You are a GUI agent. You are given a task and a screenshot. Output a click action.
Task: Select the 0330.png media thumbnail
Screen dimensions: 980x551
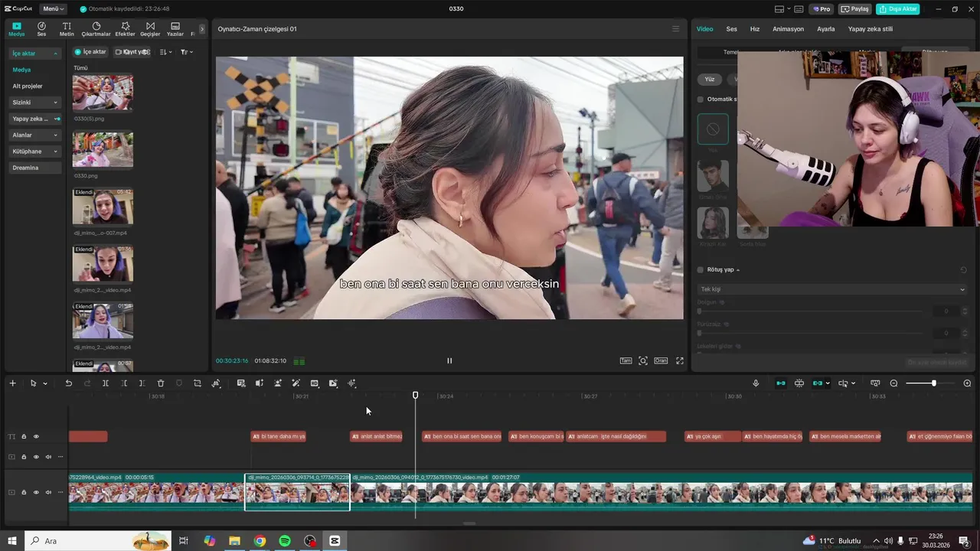coord(103,150)
